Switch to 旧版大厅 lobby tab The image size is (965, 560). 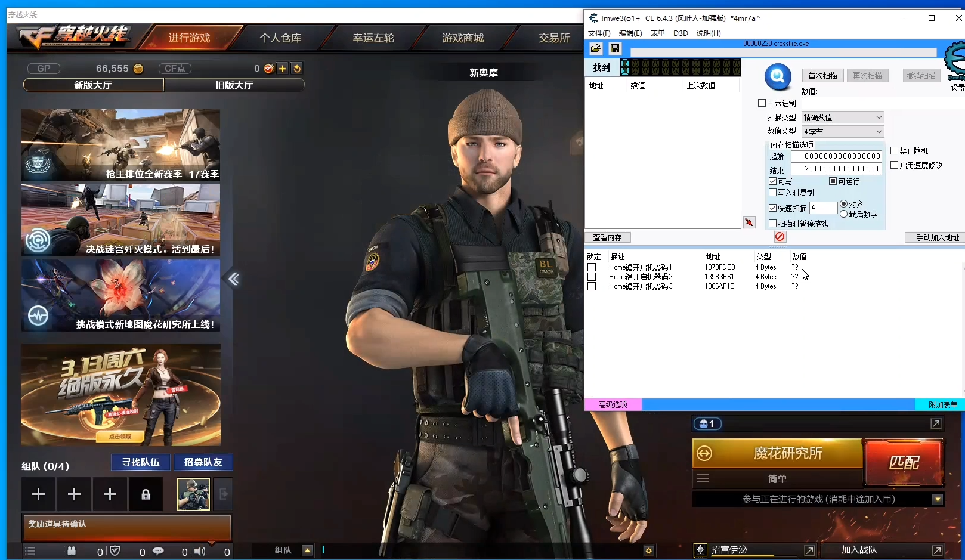pos(234,85)
